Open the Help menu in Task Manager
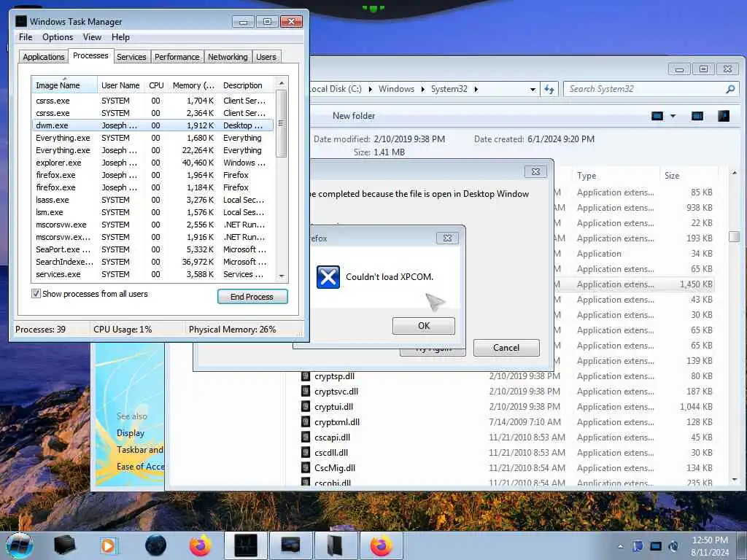 [120, 37]
